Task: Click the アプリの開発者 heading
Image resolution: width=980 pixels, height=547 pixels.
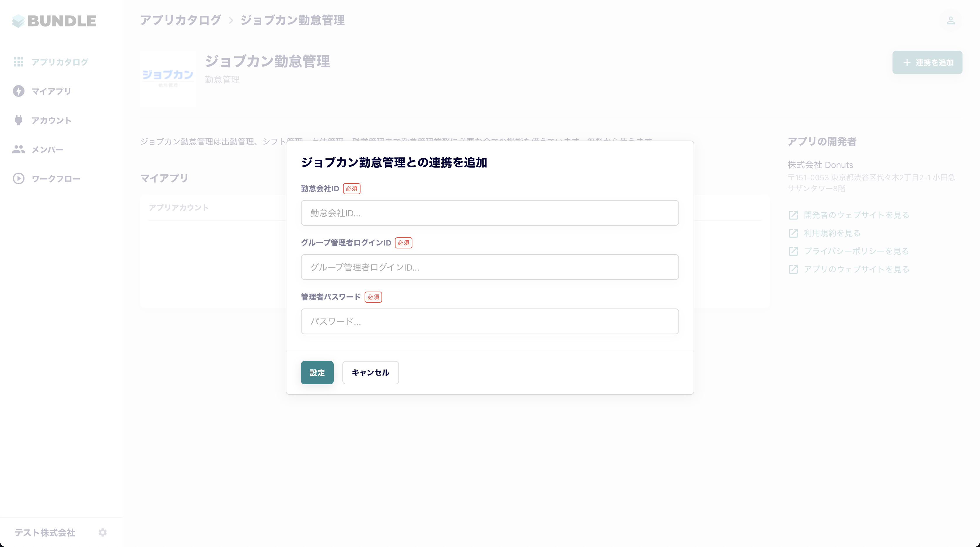Action: (x=822, y=141)
